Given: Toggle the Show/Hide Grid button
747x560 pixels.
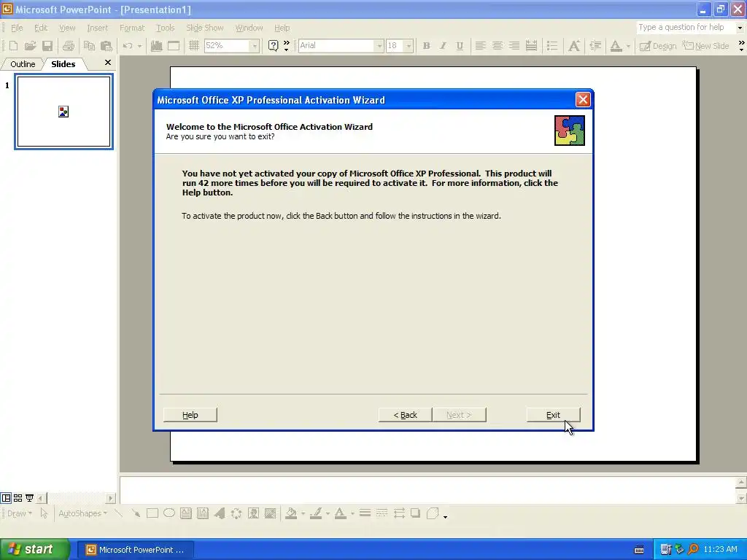Looking at the screenshot, I should (x=194, y=46).
